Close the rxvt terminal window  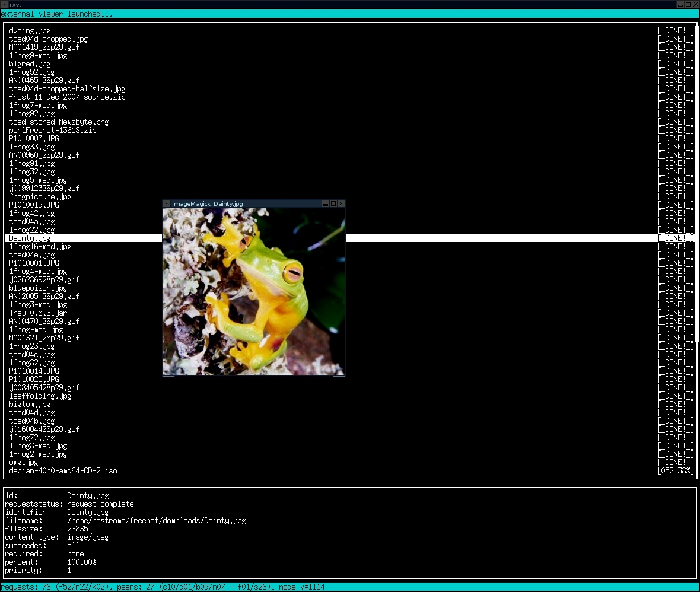click(x=696, y=4)
